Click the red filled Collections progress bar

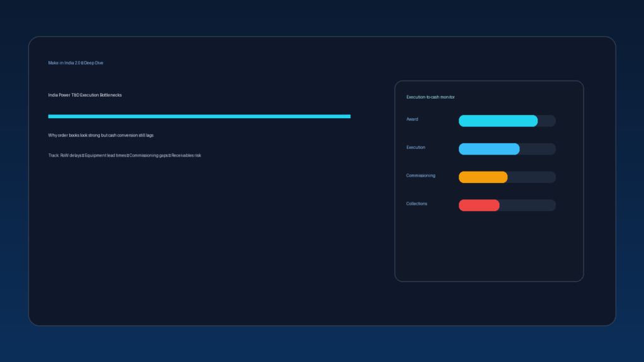(479, 206)
